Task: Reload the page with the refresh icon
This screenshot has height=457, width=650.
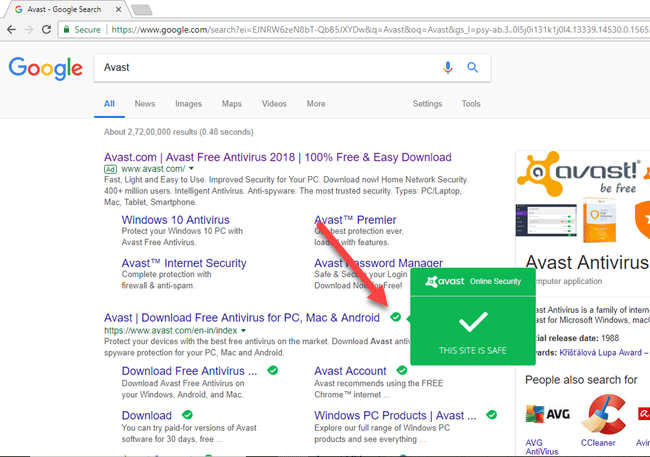Action: [x=46, y=29]
